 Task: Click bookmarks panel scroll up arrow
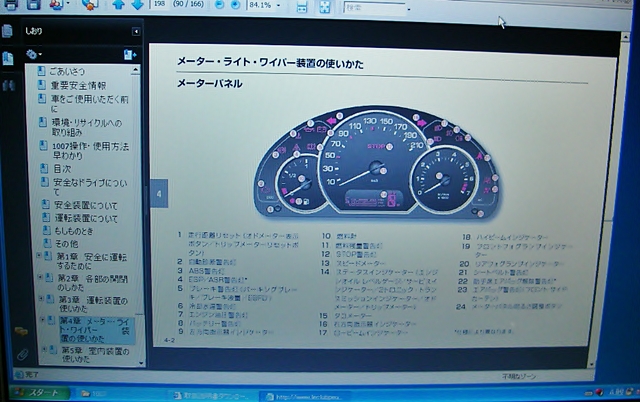[x=135, y=70]
